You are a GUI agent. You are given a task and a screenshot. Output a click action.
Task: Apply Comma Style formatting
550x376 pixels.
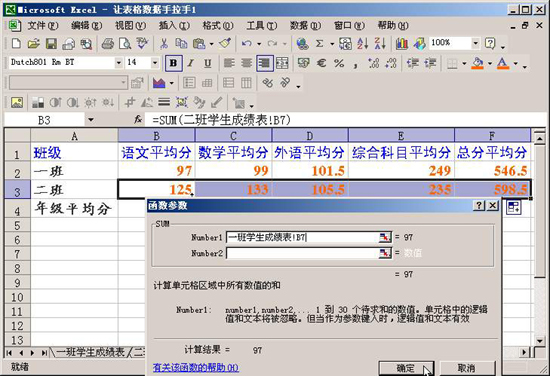[355, 64]
